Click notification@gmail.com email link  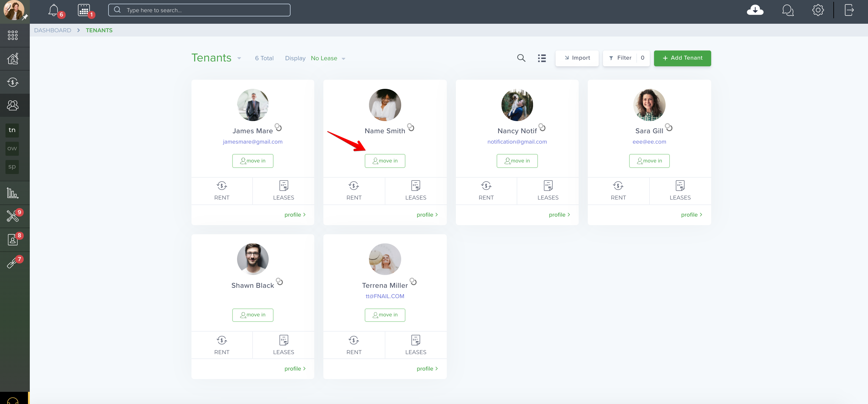[517, 142]
